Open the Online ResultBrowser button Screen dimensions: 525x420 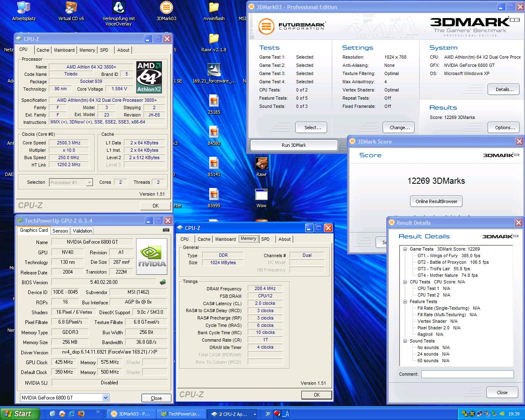tap(436, 201)
